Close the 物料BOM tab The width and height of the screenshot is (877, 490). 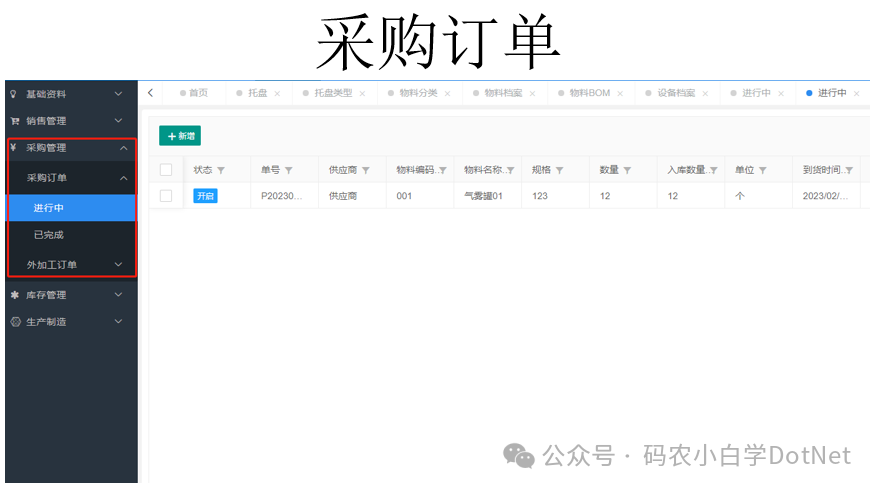coord(620,94)
